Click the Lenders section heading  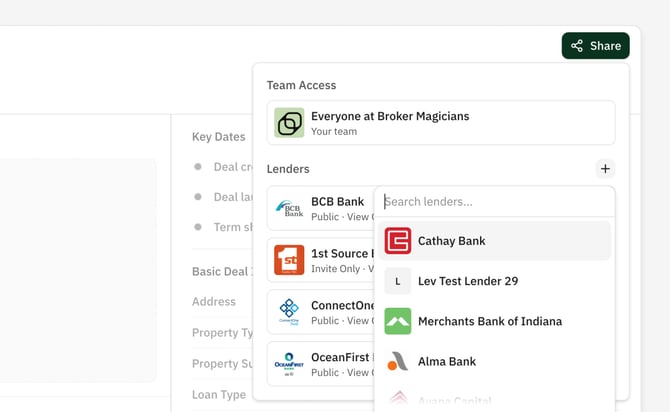[x=288, y=169]
